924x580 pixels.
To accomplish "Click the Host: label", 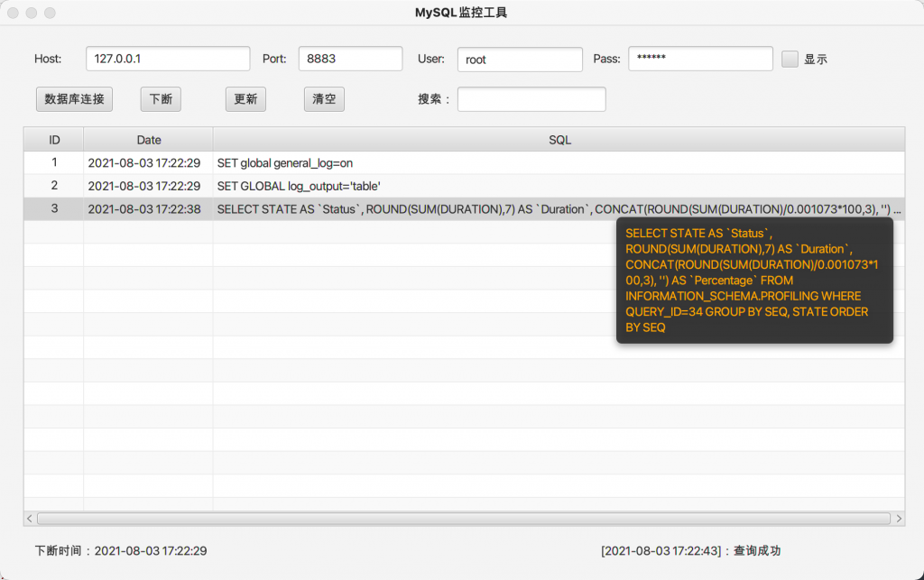I will (x=48, y=59).
